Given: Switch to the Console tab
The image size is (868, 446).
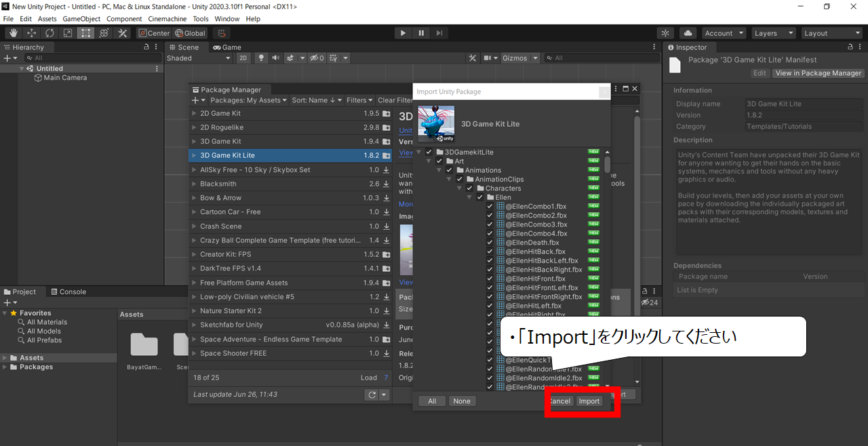Looking at the screenshot, I should tap(68, 292).
